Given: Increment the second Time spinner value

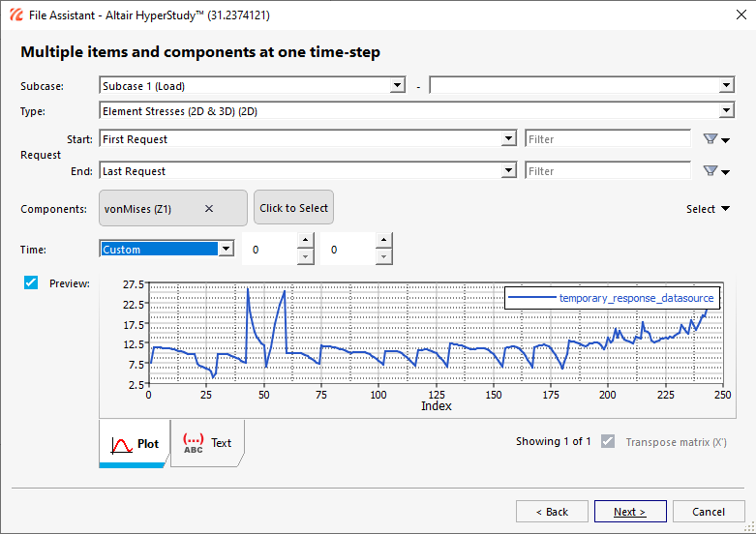Looking at the screenshot, I should [x=383, y=241].
